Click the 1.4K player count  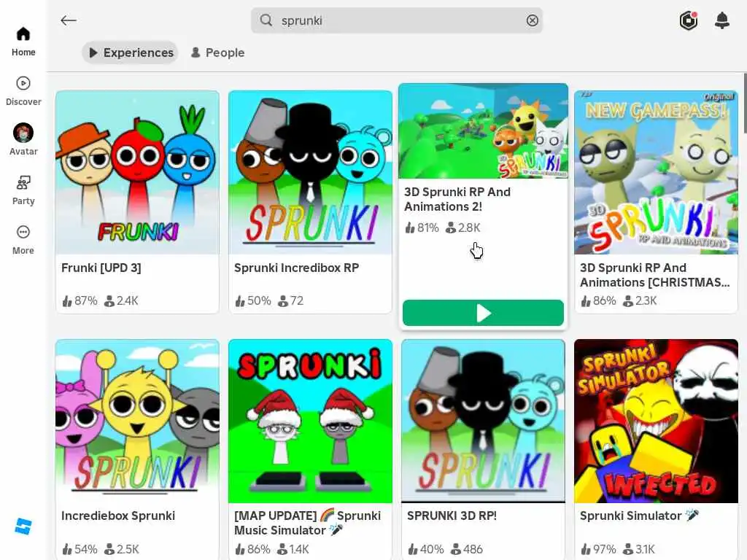tap(293, 550)
